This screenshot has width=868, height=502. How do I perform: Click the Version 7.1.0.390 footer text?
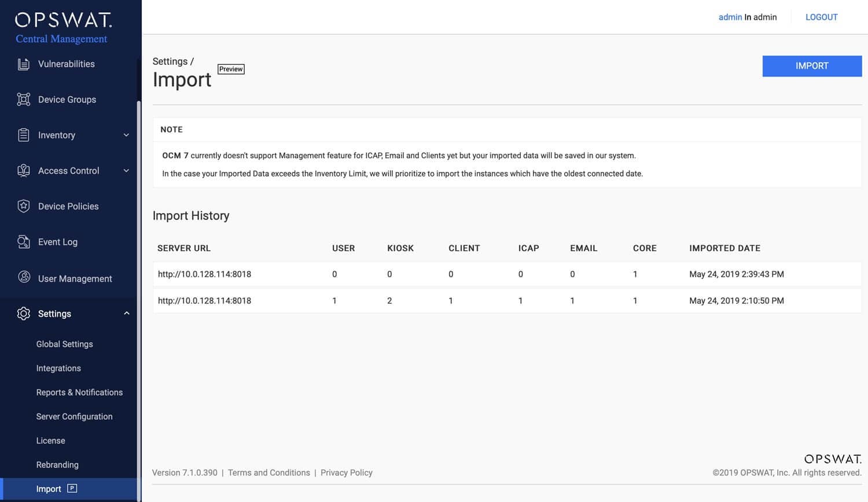click(185, 472)
